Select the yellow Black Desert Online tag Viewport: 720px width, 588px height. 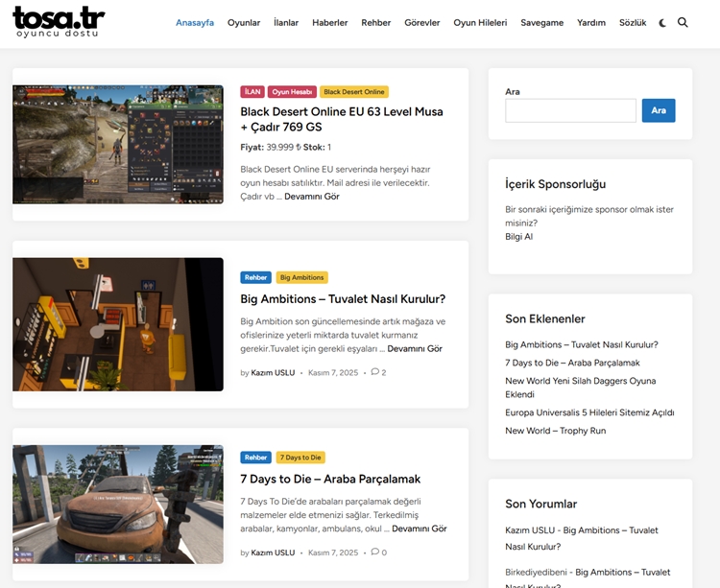pos(353,92)
